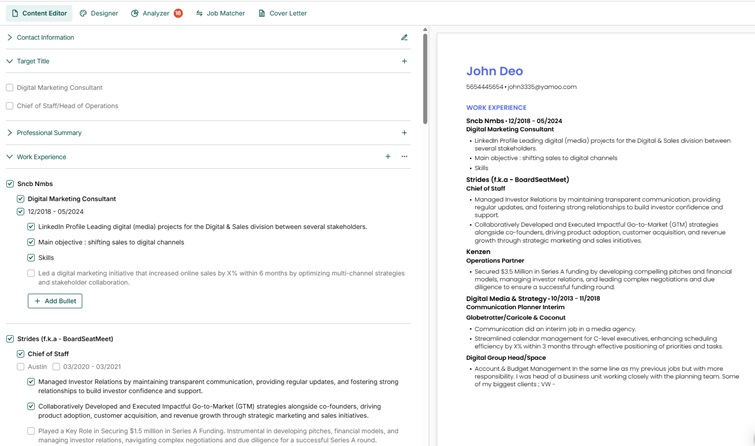This screenshot has height=446, width=755.
Task: Collapse the Target Title section
Action: (x=10, y=61)
